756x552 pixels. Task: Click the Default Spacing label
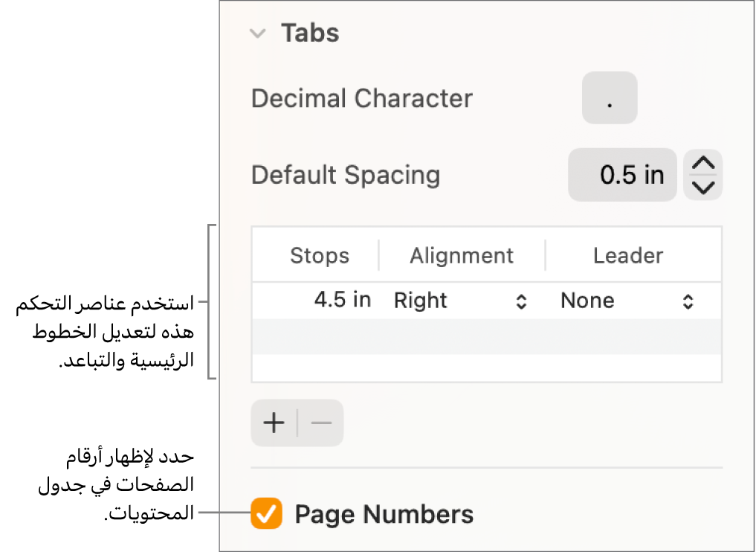pos(346,176)
